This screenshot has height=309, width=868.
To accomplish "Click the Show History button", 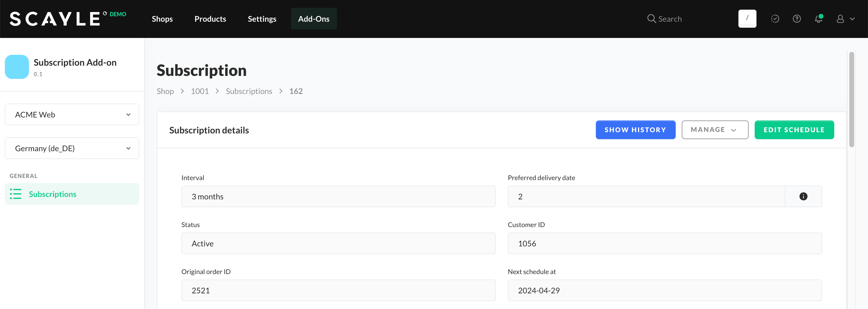I will pos(635,130).
